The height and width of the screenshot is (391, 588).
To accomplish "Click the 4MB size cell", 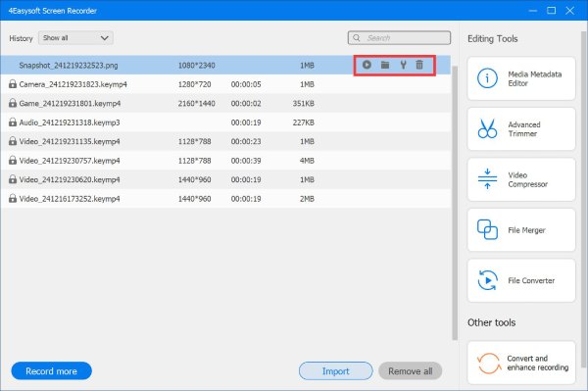I will [x=307, y=161].
